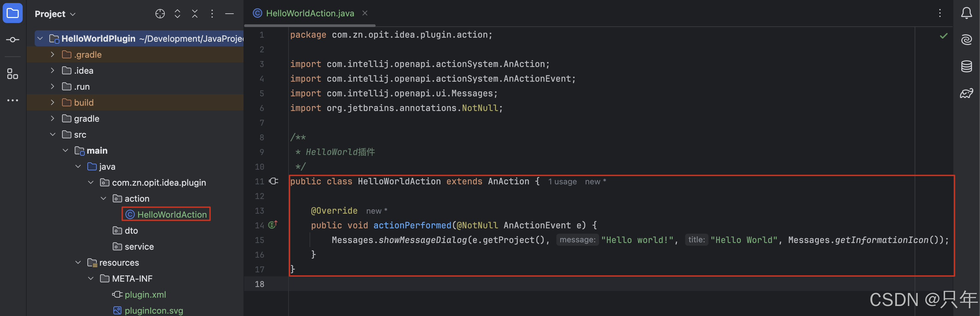
Task: Collapse the src folder
Action: (x=52, y=135)
